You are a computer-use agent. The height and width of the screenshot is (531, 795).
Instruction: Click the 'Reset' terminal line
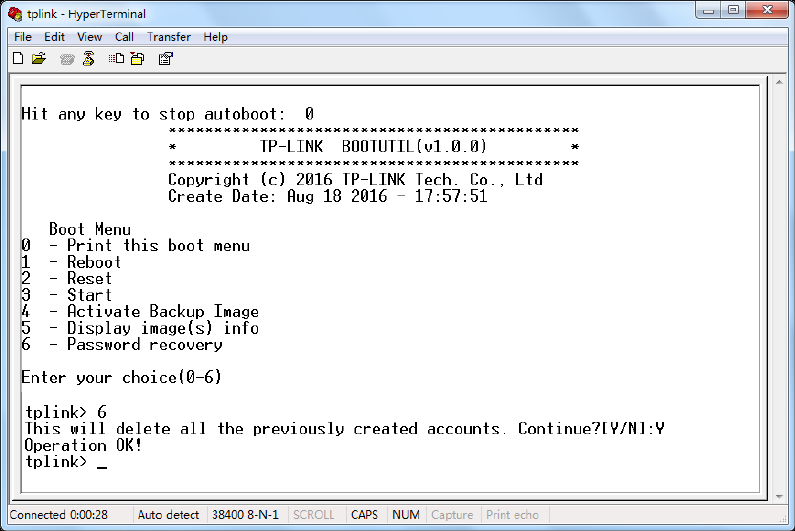coord(66,278)
